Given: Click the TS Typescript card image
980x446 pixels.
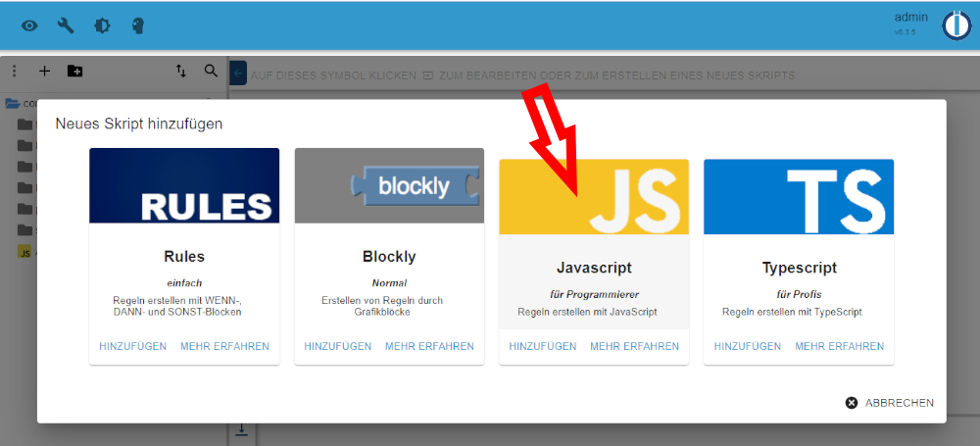Looking at the screenshot, I should click(x=799, y=196).
